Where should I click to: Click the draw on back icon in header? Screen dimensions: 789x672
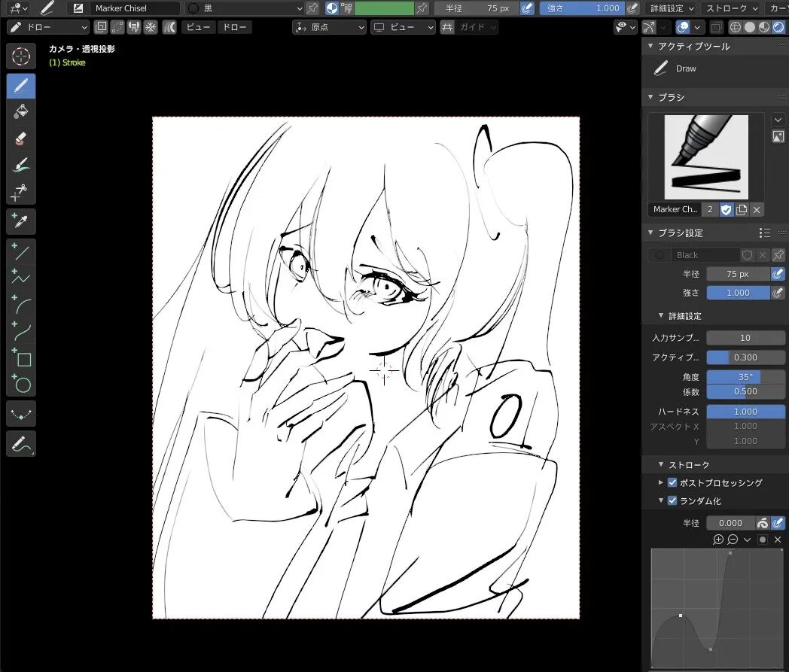point(101,27)
